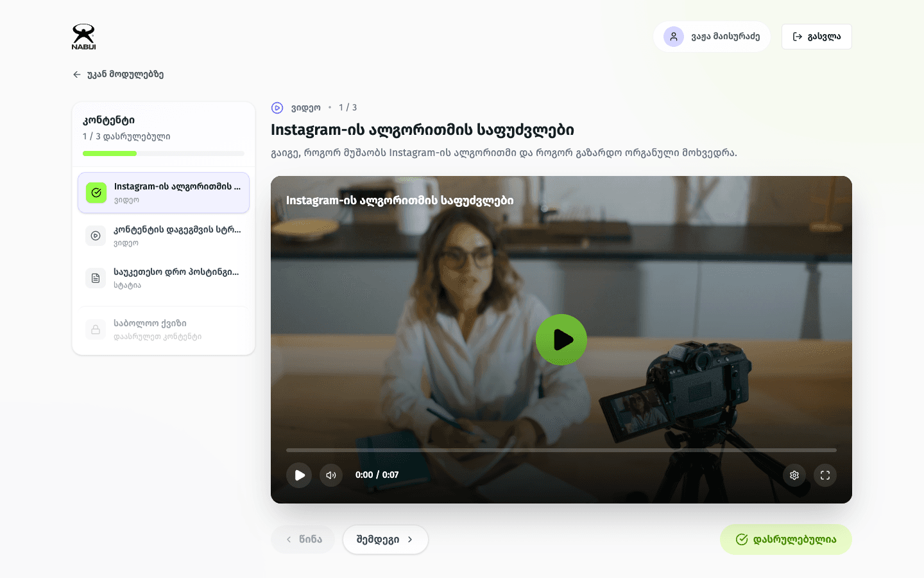
Task: Click the play-circle icon of second lesson
Action: [x=96, y=236]
